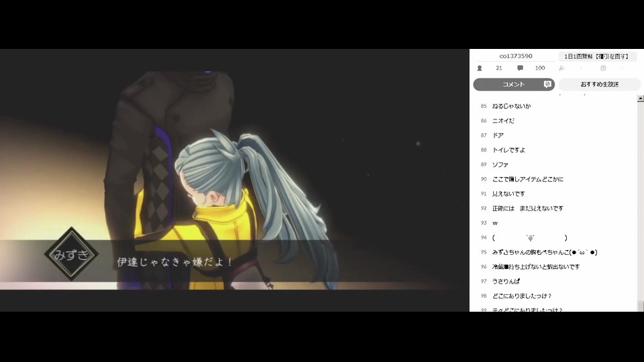Click the comment count value 100
Image resolution: width=644 pixels, height=362 pixels.
[540, 68]
